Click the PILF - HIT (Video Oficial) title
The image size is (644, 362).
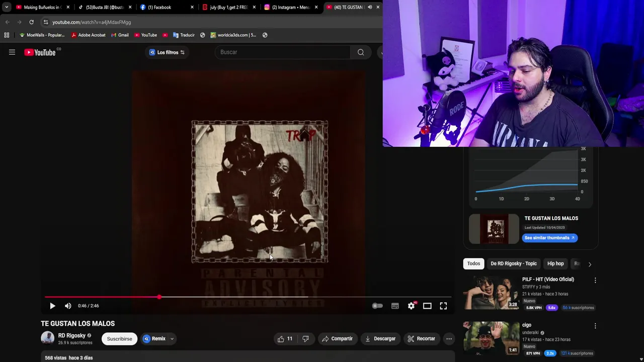(548, 280)
